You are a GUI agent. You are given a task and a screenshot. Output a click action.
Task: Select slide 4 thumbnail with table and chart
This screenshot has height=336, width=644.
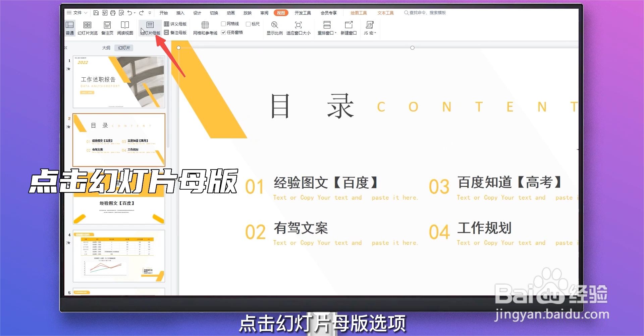point(119,256)
